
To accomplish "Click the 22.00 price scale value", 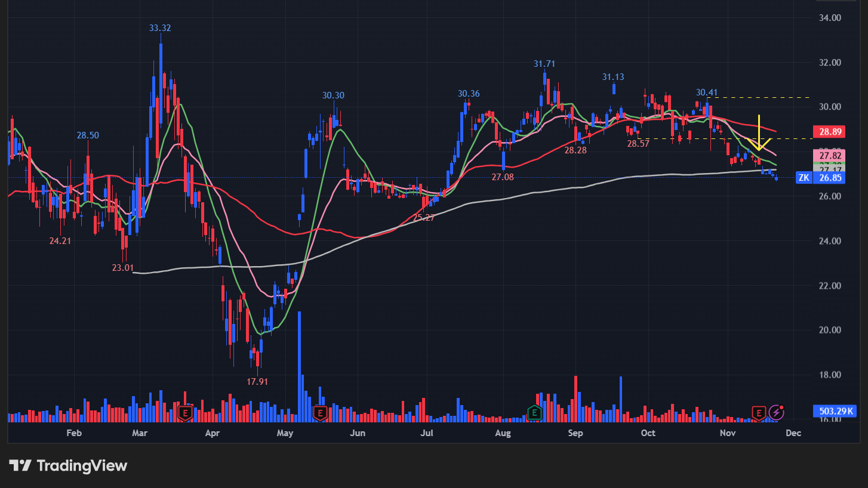I will point(831,286).
